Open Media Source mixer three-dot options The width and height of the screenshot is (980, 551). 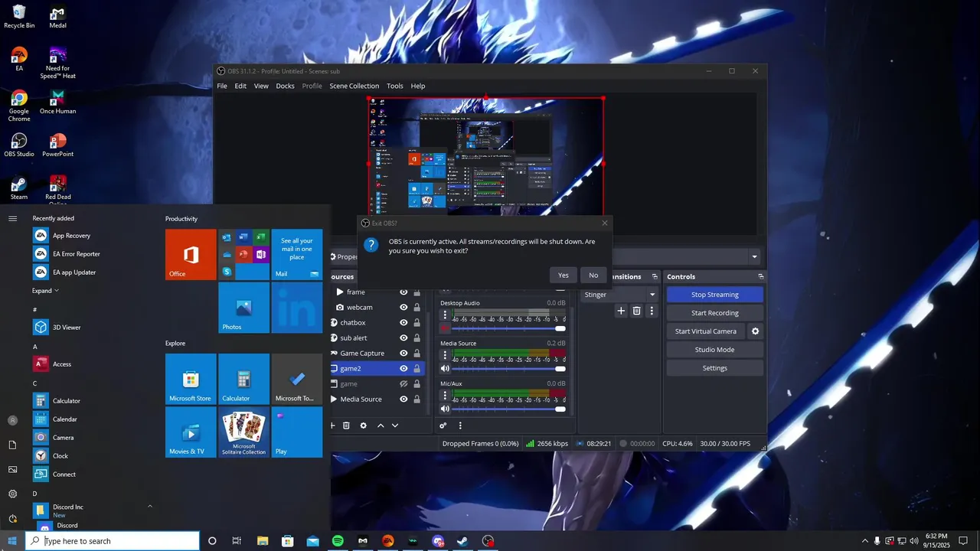(x=445, y=355)
